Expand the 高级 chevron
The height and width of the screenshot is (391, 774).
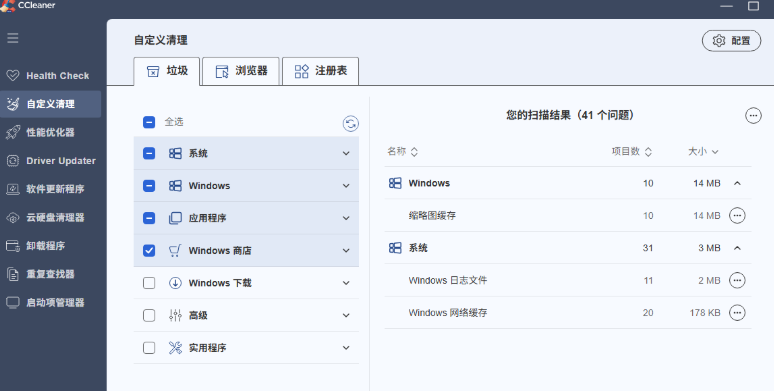pyautogui.click(x=346, y=315)
